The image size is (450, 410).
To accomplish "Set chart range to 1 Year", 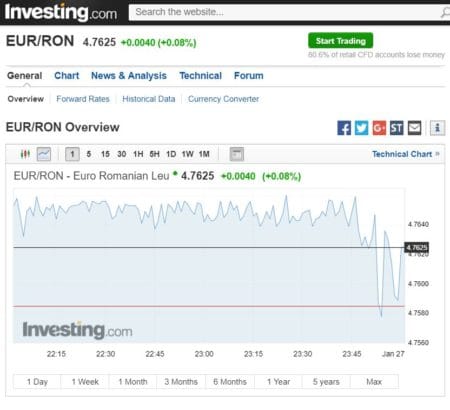I will coord(278,382).
